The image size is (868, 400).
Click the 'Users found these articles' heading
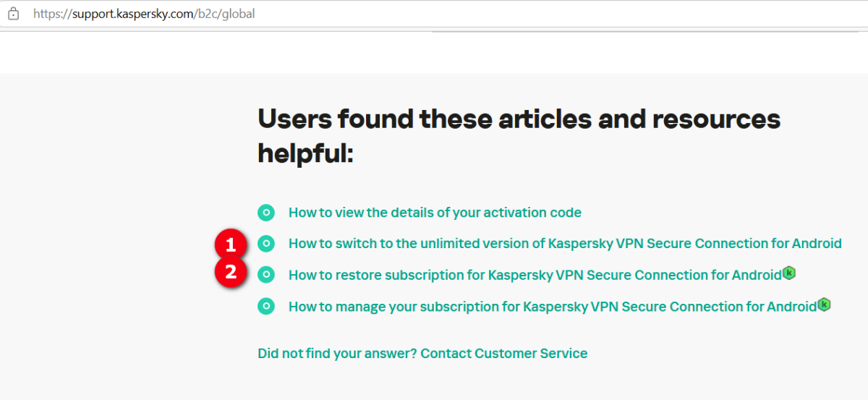point(519,119)
